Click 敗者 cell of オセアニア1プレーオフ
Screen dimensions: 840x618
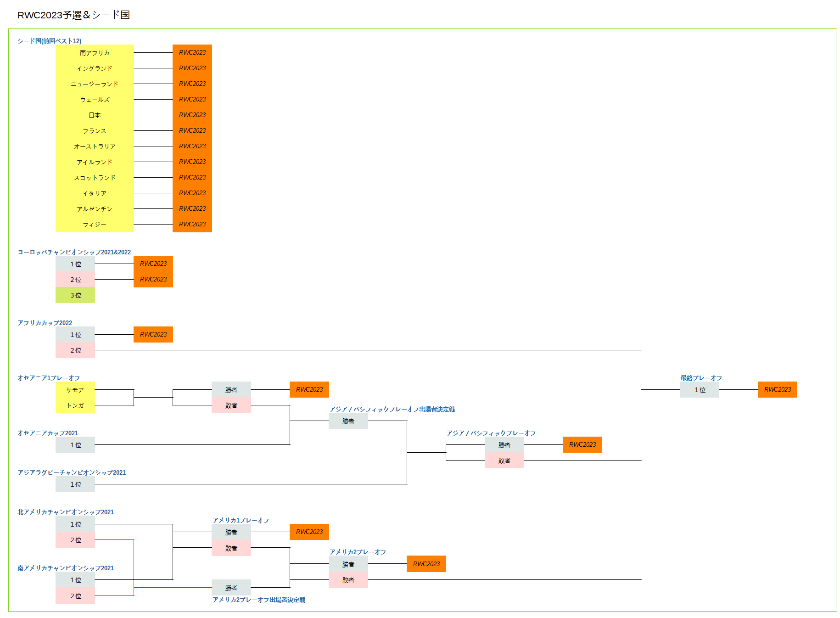231,405
